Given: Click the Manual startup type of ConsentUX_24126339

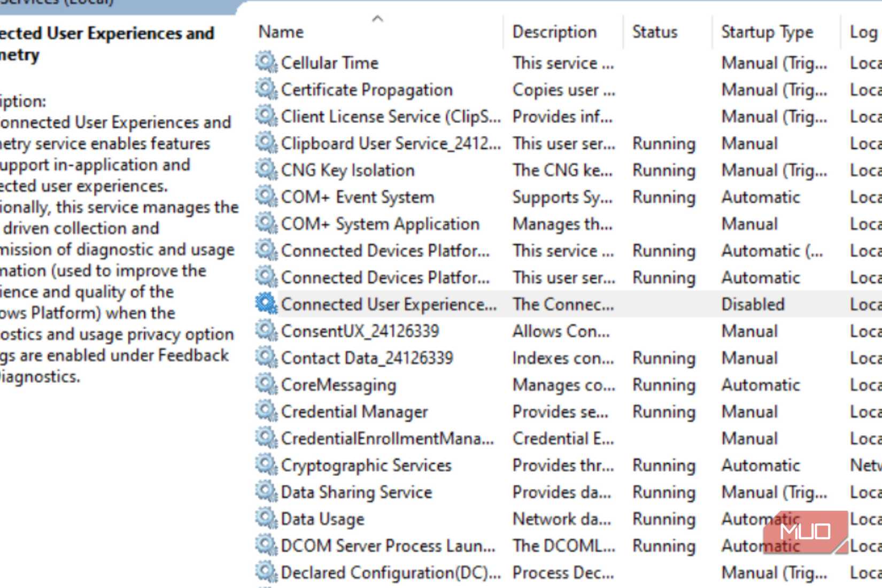Looking at the screenshot, I should pyautogui.click(x=749, y=331).
